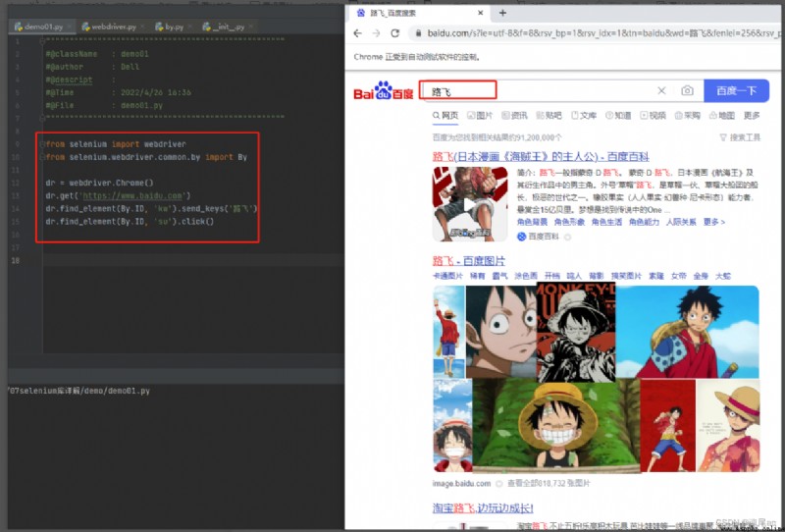Click the 百度百科 source icon
This screenshot has width=785, height=532.
pos(521,237)
